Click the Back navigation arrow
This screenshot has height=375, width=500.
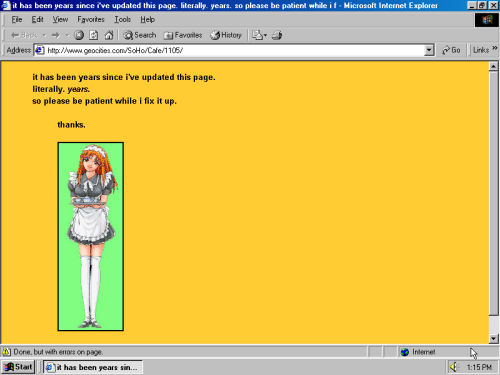24,35
